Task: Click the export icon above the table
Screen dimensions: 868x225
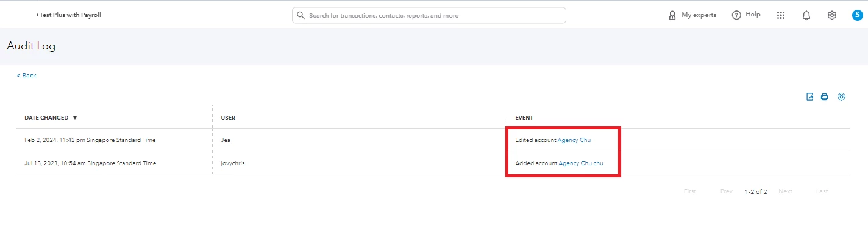Action: 810,97
